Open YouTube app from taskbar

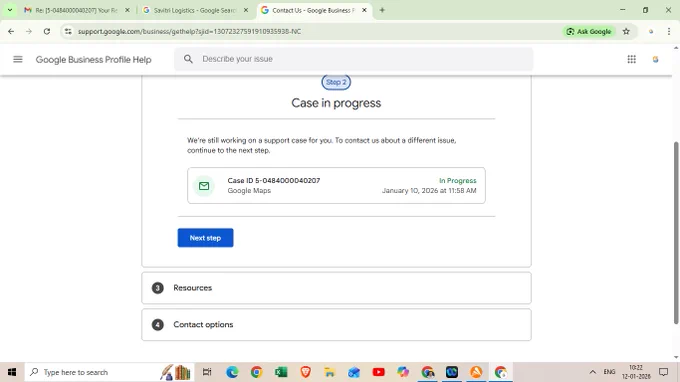tap(379, 372)
